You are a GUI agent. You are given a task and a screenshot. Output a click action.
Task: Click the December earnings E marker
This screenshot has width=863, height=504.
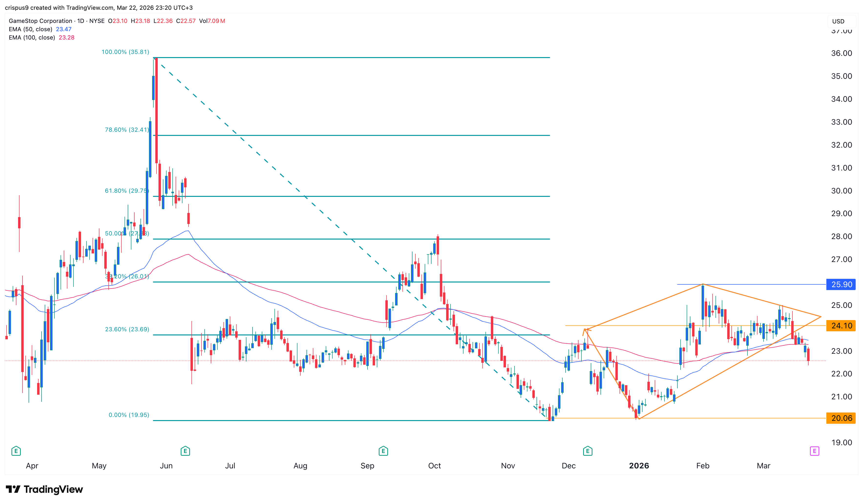(588, 451)
